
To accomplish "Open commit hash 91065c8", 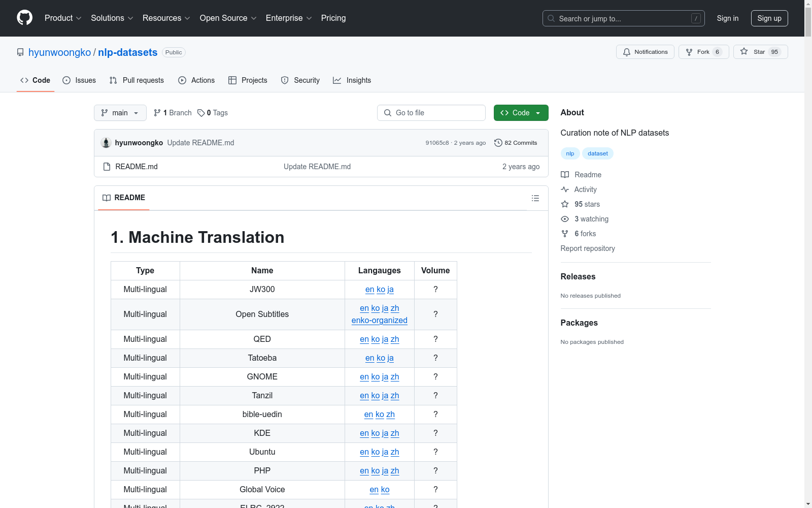I will coord(437,143).
